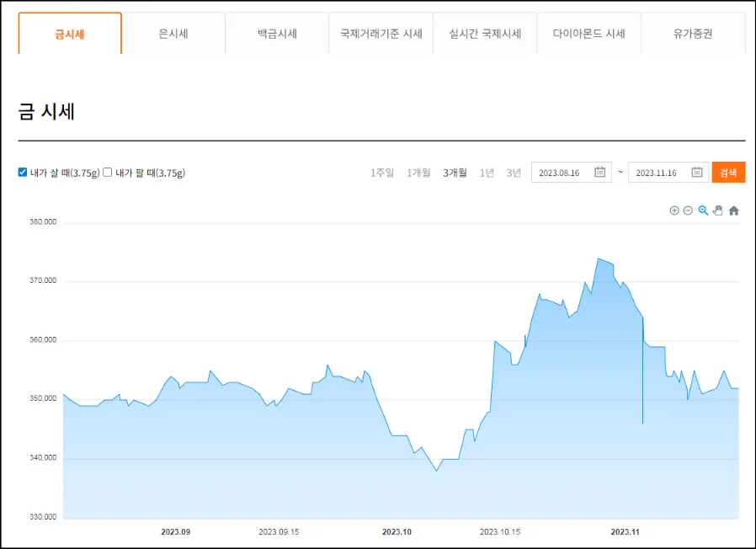Enable the 내가 팔 때(3.75g) checkbox
Viewport: 756px width, 549px height.
pos(109,172)
